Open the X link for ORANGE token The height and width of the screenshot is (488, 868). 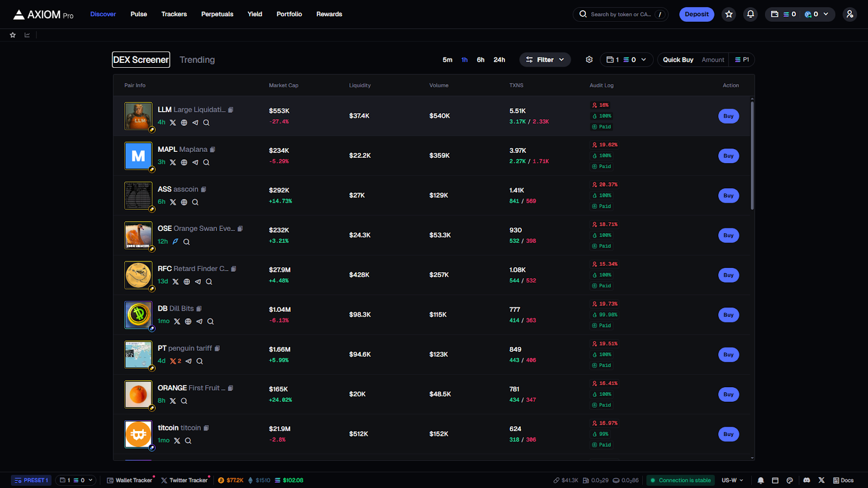173,401
